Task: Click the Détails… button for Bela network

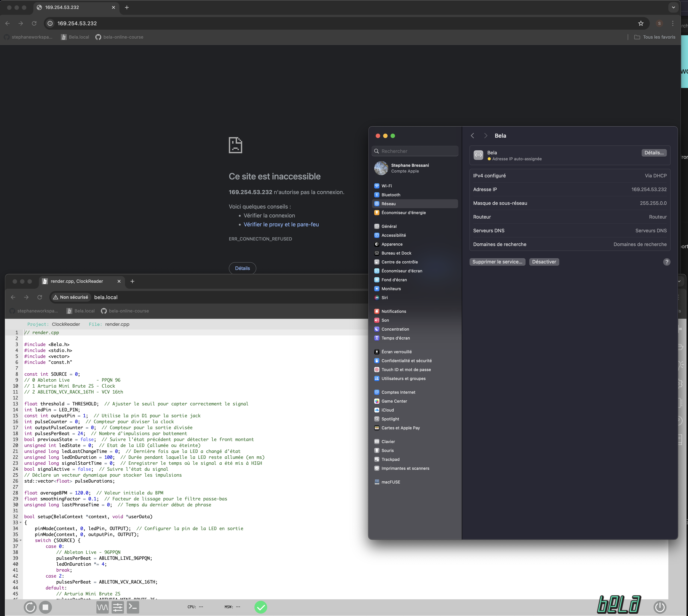Action: coord(654,153)
